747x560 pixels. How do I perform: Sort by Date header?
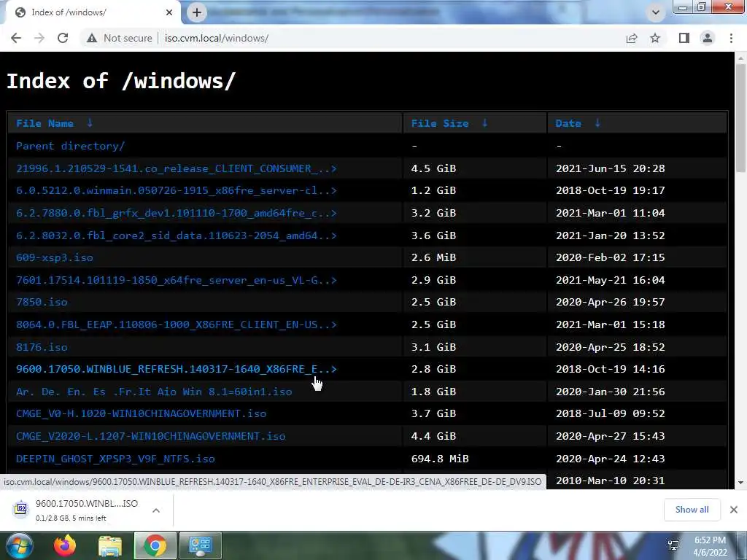(568, 123)
